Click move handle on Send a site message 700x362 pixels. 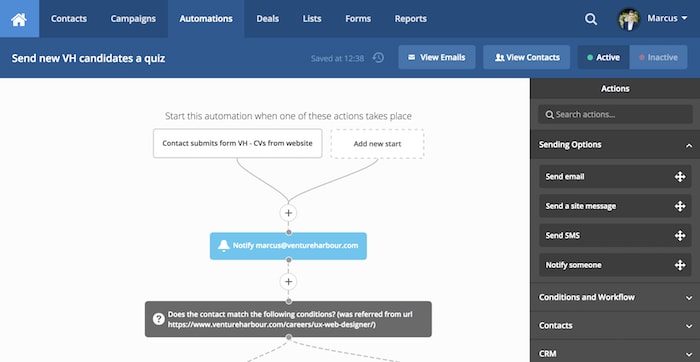coord(679,206)
